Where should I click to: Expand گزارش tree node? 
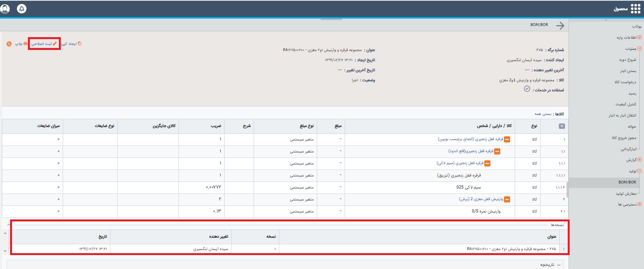point(639,159)
